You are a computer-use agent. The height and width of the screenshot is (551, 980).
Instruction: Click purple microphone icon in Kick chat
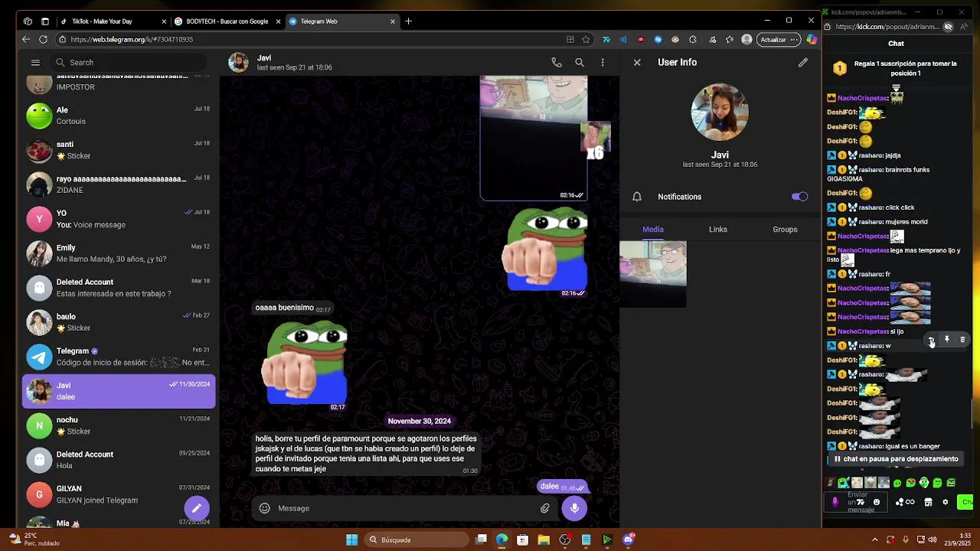click(x=835, y=502)
